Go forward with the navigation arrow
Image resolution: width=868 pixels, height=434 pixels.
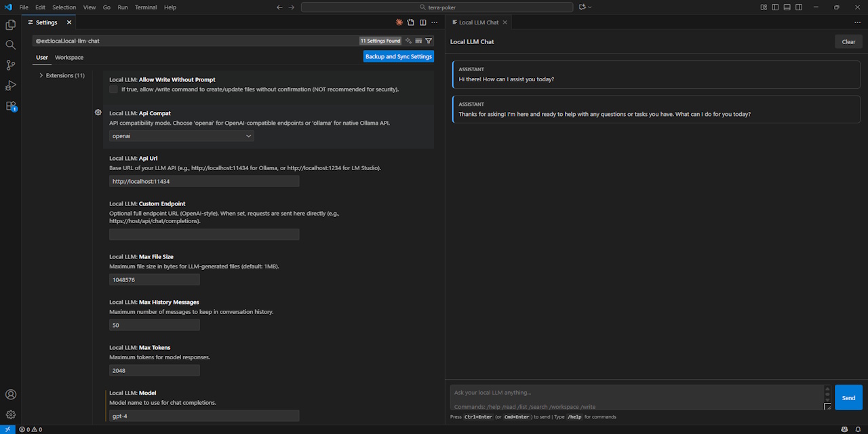coord(292,7)
